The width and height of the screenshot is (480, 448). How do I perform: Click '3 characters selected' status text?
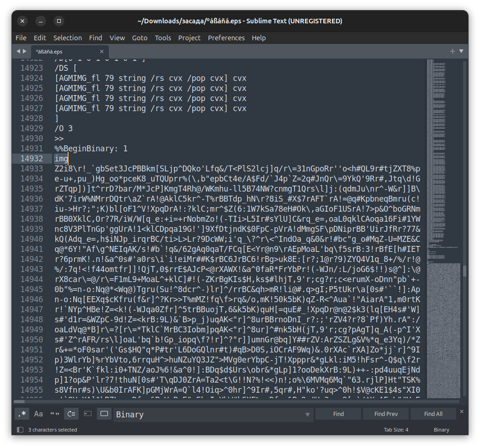[53, 430]
